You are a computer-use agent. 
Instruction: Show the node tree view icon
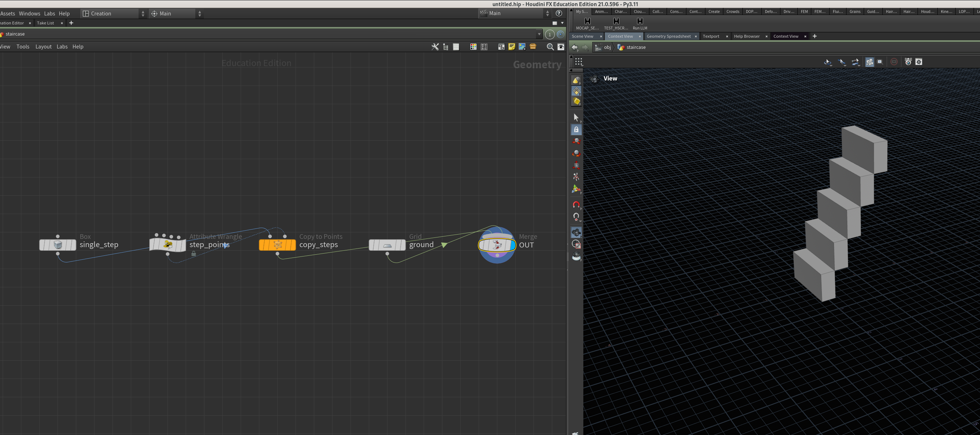point(445,47)
